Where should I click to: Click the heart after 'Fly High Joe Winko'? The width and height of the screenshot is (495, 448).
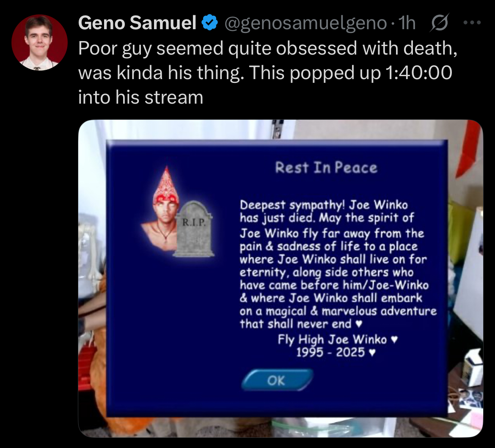(394, 340)
